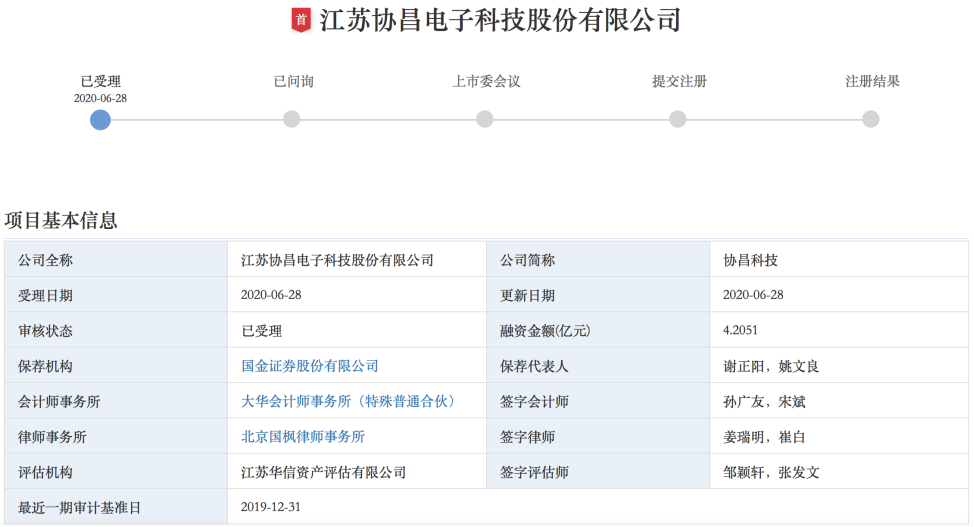The image size is (974, 527).
Task: Click the signing lawyers 姜瑞明，崔白
Action: coord(764,437)
